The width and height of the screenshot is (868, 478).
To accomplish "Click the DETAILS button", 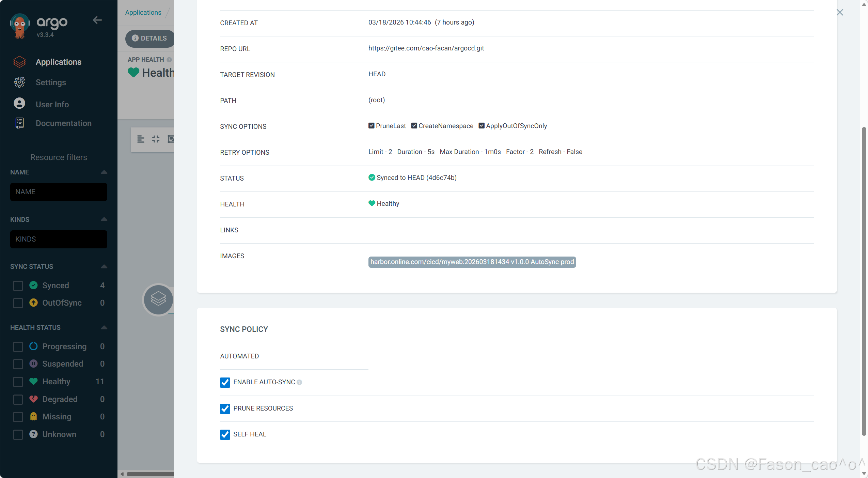I will coord(149,38).
